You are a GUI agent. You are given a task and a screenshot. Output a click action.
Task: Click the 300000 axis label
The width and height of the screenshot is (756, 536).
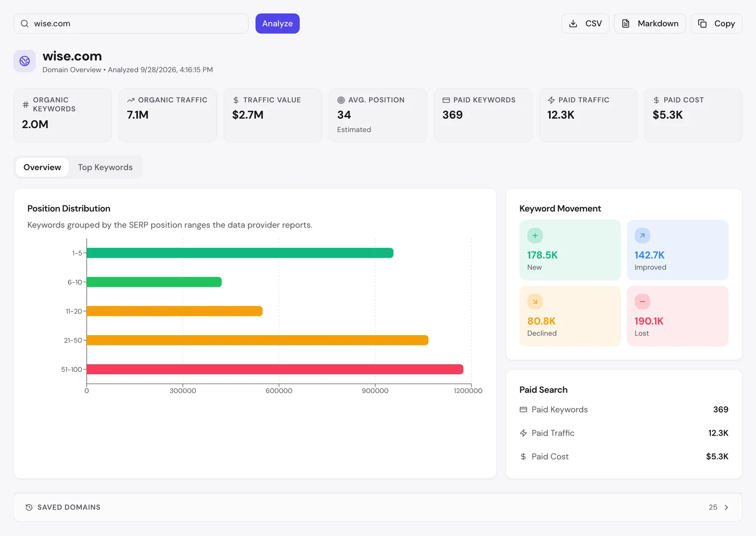(183, 391)
